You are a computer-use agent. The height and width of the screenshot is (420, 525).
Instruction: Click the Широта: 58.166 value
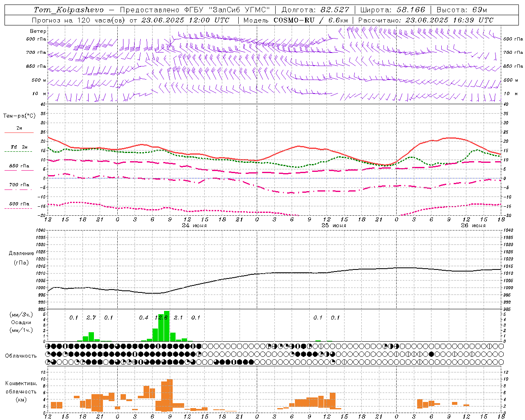point(393,10)
